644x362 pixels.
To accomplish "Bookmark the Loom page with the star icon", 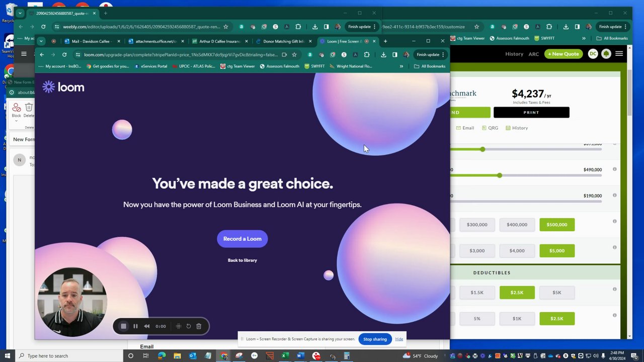I will [295, 54].
